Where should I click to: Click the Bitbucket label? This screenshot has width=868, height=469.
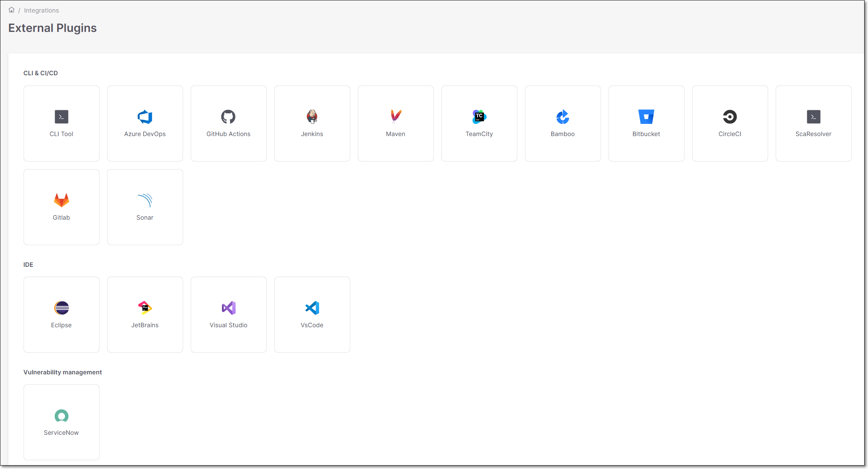click(646, 134)
